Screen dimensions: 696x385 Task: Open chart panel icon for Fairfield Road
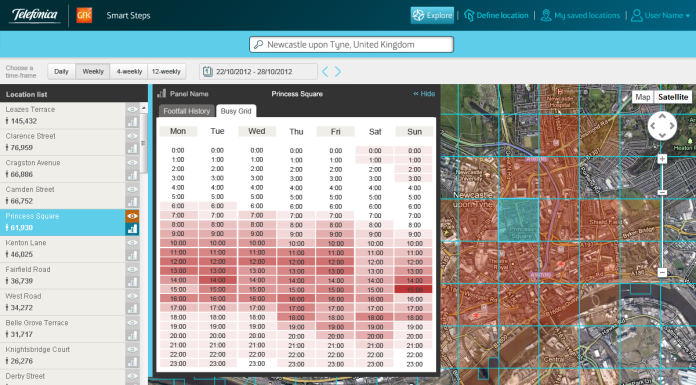coord(132,282)
